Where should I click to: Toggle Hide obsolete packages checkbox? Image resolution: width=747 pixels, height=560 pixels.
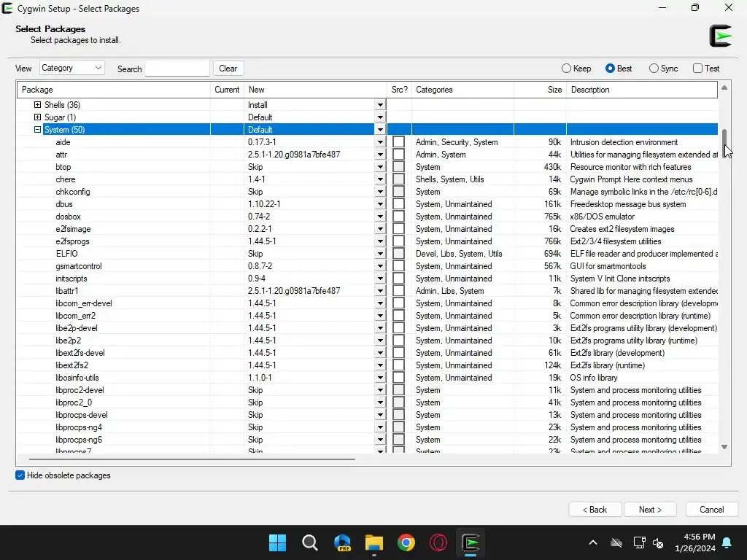[20, 475]
